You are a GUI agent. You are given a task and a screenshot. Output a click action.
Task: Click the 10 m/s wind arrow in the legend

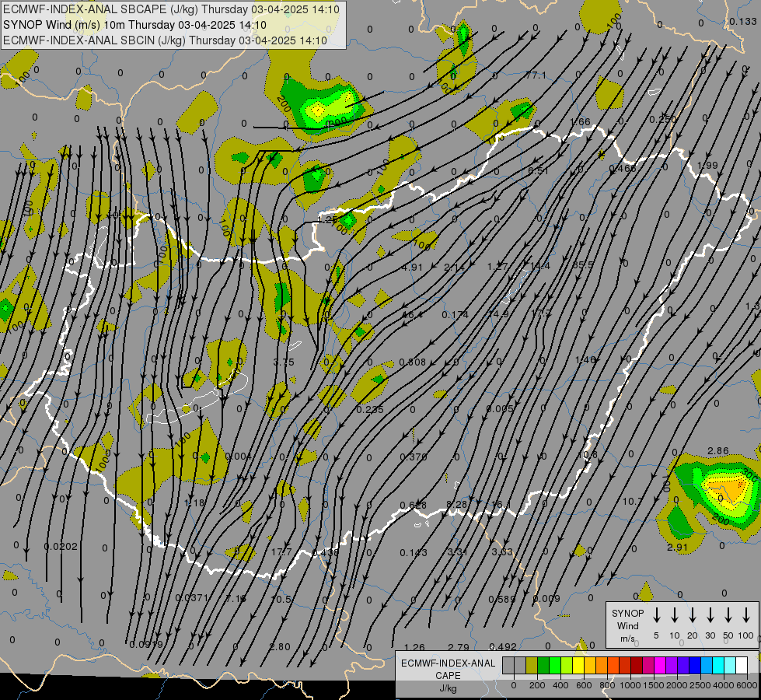pyautogui.click(x=675, y=615)
